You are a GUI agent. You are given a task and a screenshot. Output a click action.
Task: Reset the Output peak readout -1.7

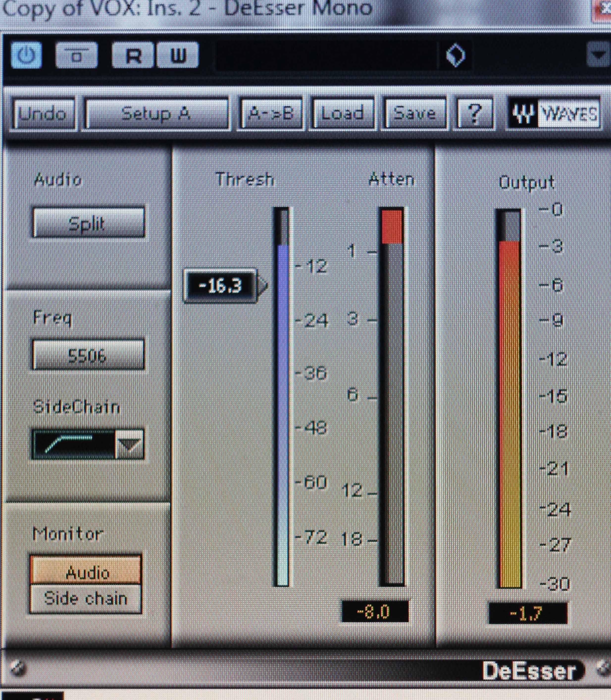(x=528, y=614)
